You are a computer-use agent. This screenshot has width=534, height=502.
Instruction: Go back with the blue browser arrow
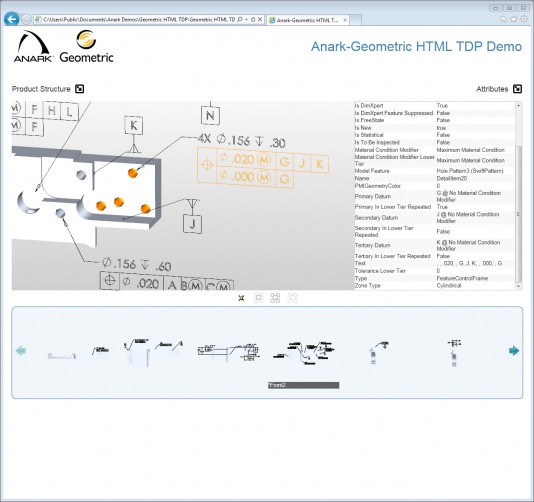click(x=12, y=19)
